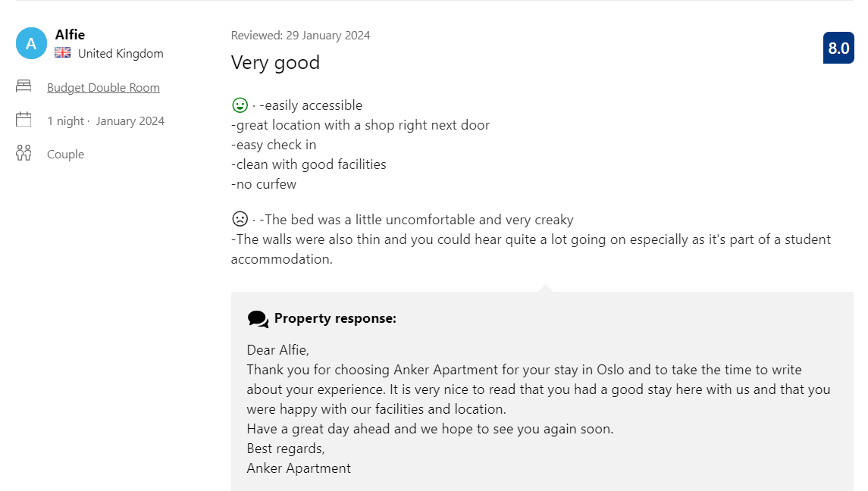Click the speech bubble property response icon
Screen dimensions: 868x491
pos(258,318)
